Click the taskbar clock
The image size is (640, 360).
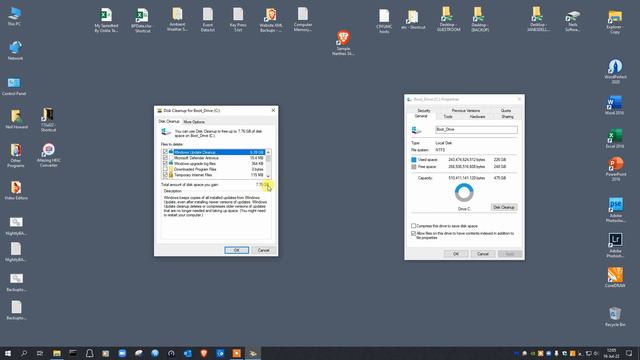click(611, 353)
